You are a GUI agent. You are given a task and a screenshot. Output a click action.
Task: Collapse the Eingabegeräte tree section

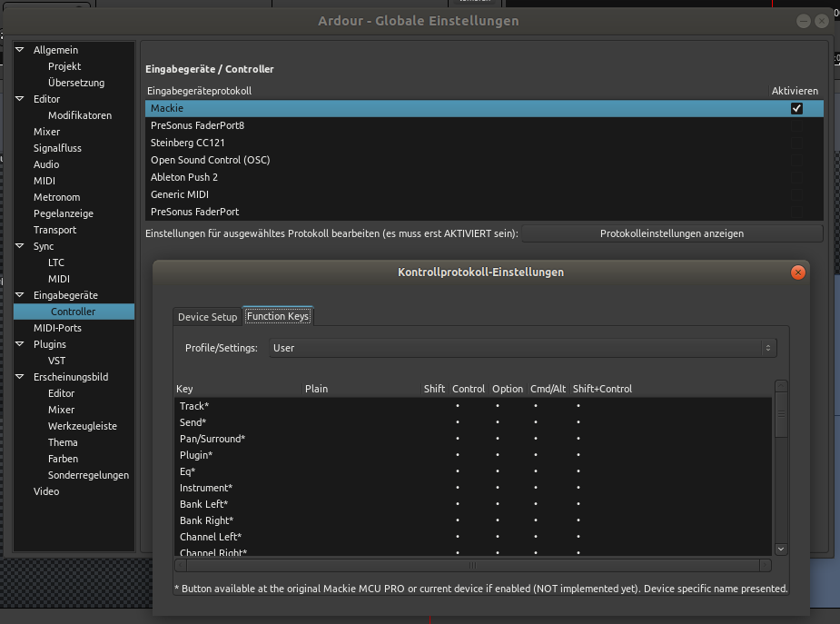click(x=20, y=294)
